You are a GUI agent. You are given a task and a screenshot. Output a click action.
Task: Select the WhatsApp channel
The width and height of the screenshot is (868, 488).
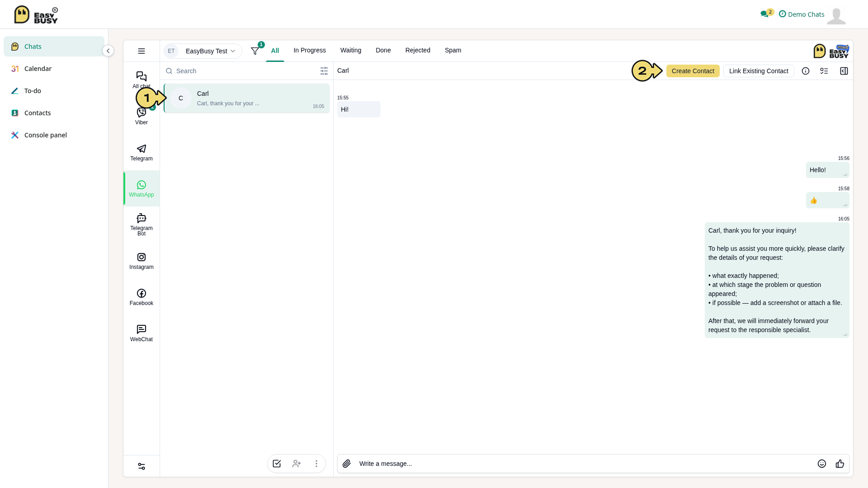click(x=141, y=188)
